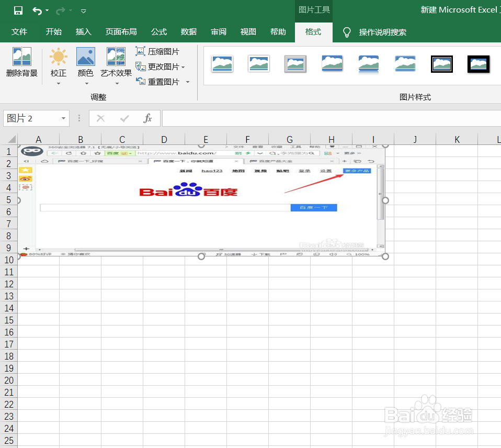Image resolution: width=501 pixels, height=448 pixels.
Task: Switch to the 审阅 ribbon tab
Action: click(x=219, y=31)
